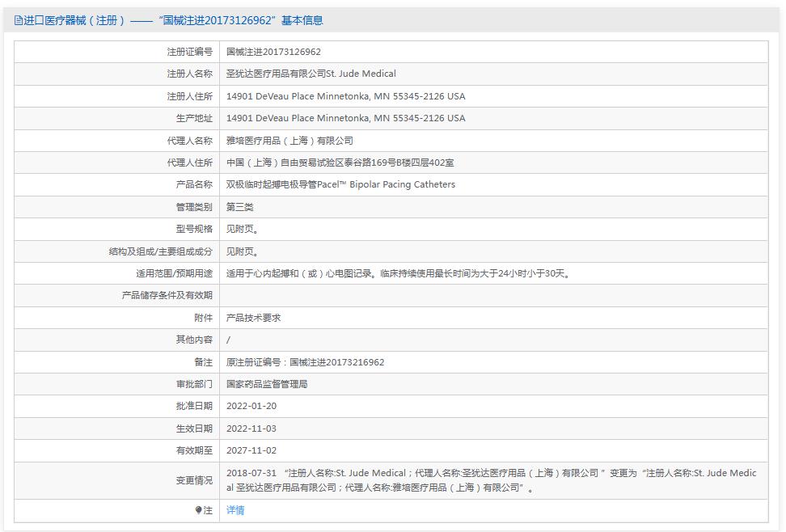The height and width of the screenshot is (532, 786).
Task: Select the date 2022-11-03
Action: (251, 429)
